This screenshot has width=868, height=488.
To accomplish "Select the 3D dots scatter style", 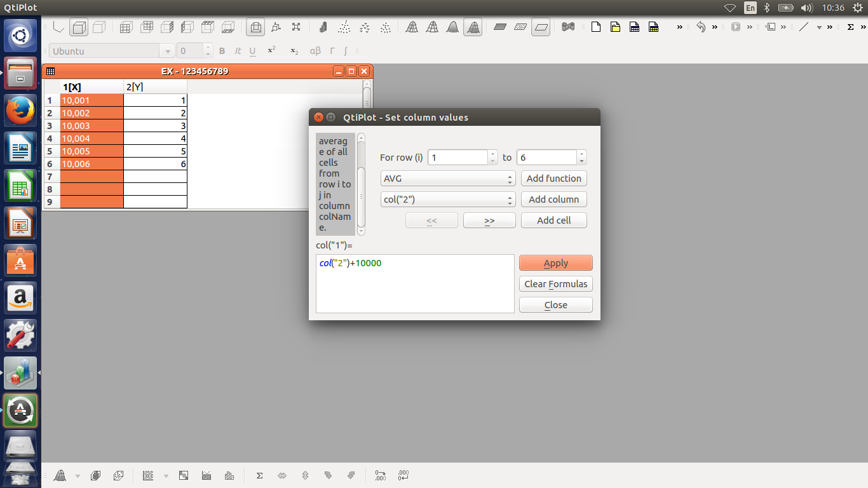I will pyautogui.click(x=344, y=27).
